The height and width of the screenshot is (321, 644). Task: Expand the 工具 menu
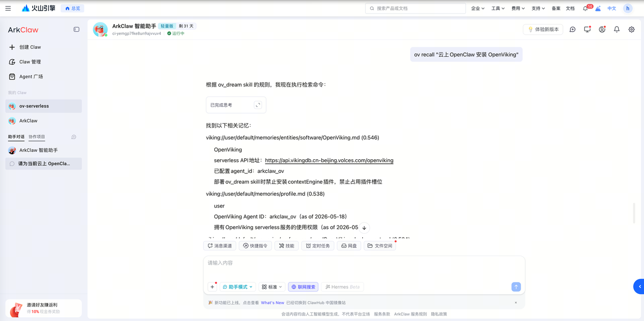498,9
